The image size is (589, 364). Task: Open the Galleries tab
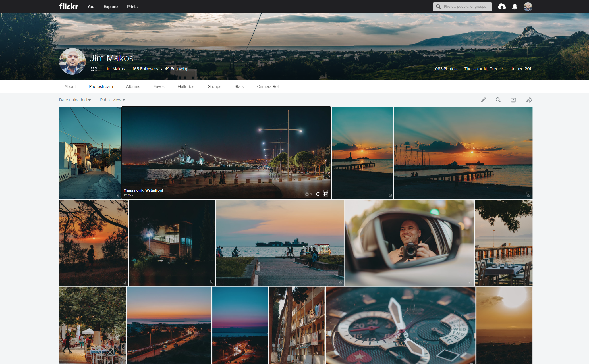pyautogui.click(x=186, y=86)
